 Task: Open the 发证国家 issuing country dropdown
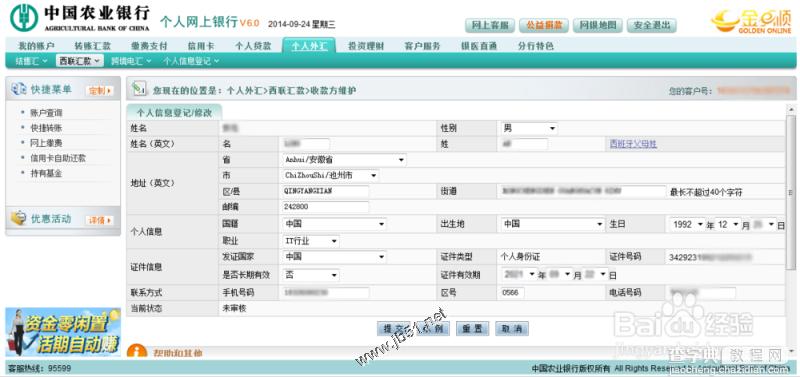pyautogui.click(x=334, y=257)
